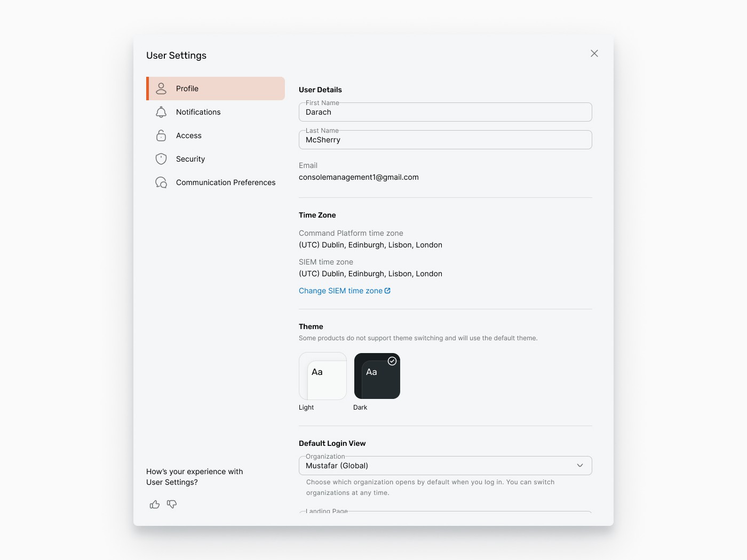Click the Default Login View heading
The width and height of the screenshot is (747, 560).
[332, 443]
